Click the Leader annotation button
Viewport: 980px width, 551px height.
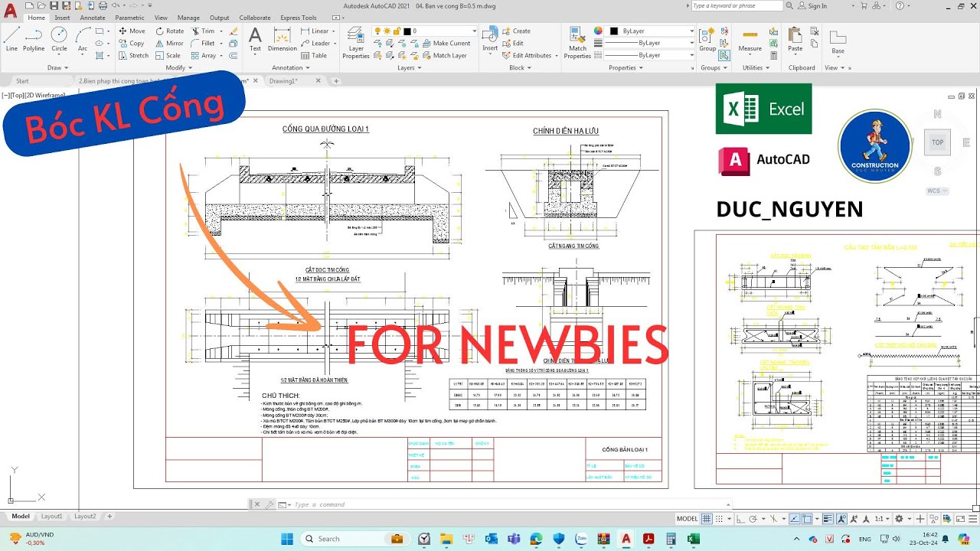click(x=315, y=44)
